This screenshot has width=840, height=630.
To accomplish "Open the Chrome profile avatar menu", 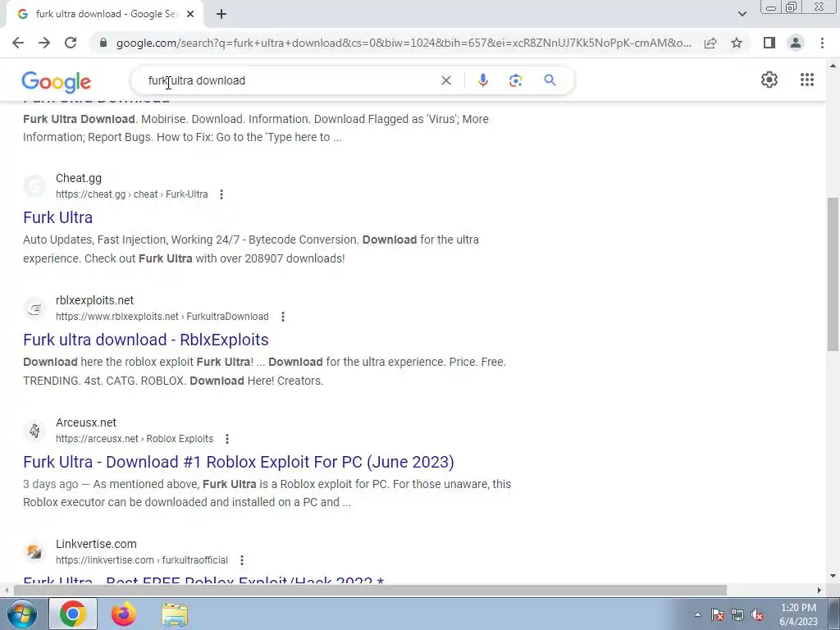I will click(796, 43).
